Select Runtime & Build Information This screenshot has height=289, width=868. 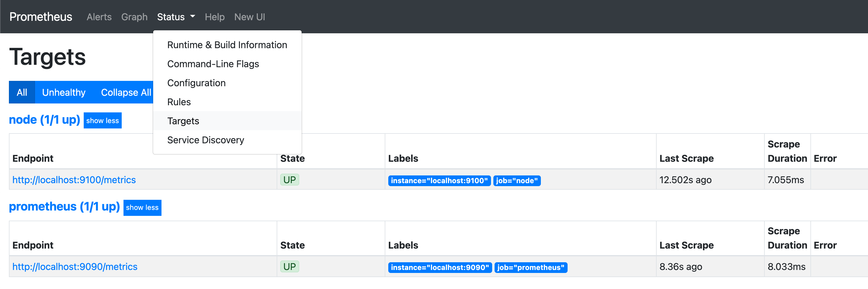[x=227, y=45]
